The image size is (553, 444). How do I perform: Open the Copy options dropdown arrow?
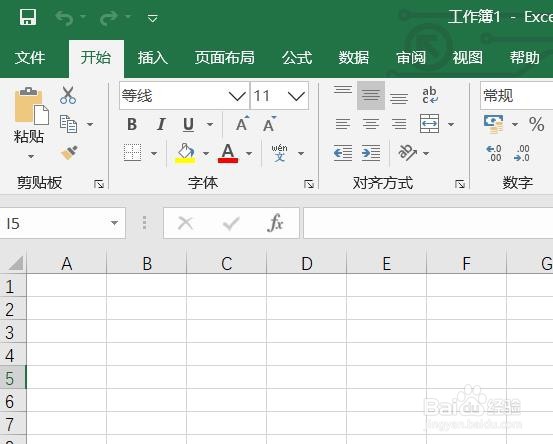tap(90, 124)
